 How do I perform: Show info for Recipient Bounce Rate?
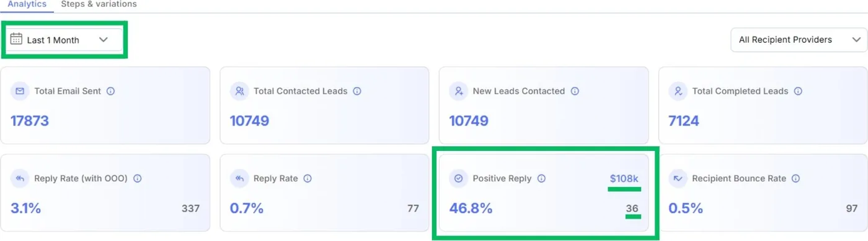[795, 178]
